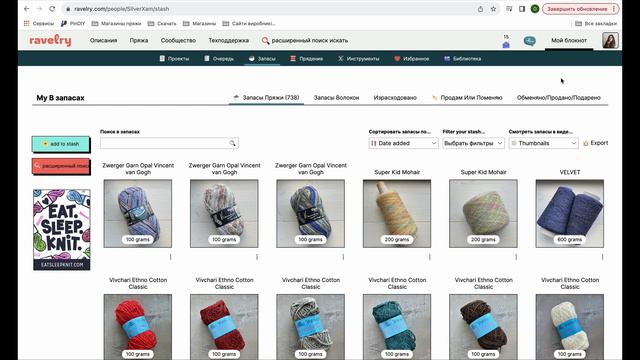Open Мой блокнот menu

(x=569, y=40)
